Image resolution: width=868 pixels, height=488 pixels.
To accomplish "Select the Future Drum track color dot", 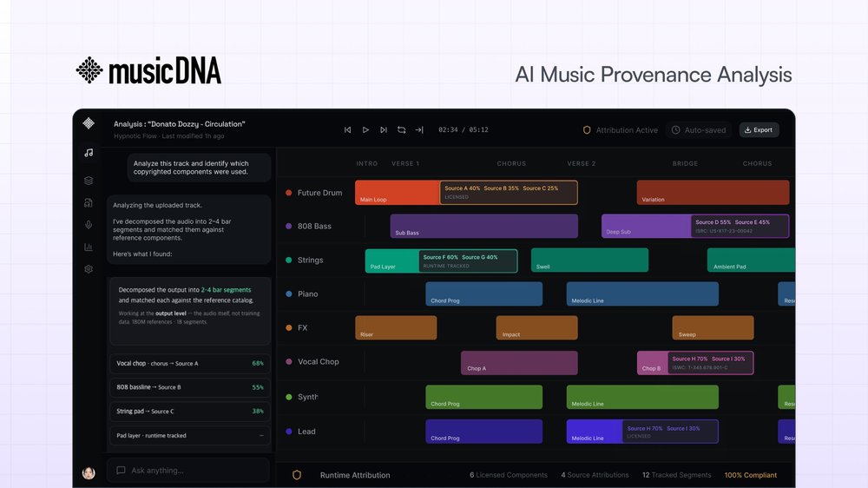I will pos(288,193).
